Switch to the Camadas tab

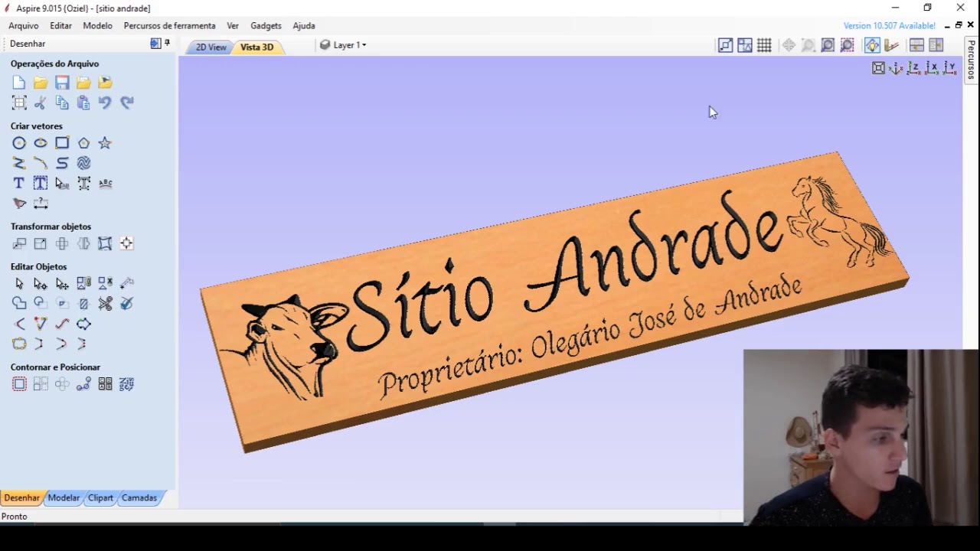point(139,498)
